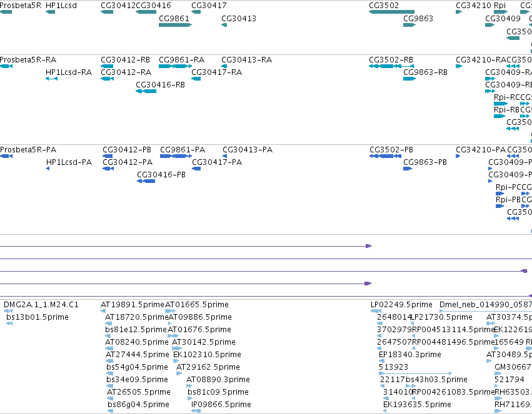Select EST label IP09866.5prime
Image resolution: width=532 pixels, height=414 pixels.
pos(221,405)
